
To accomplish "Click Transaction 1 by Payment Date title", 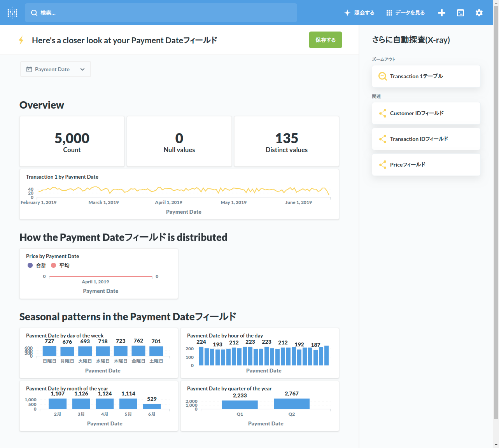I will [62, 177].
